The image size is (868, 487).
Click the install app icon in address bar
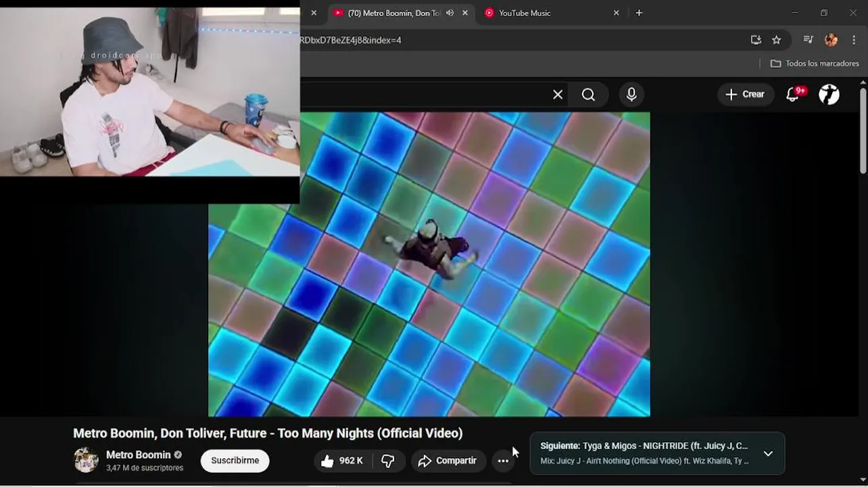[x=756, y=40]
